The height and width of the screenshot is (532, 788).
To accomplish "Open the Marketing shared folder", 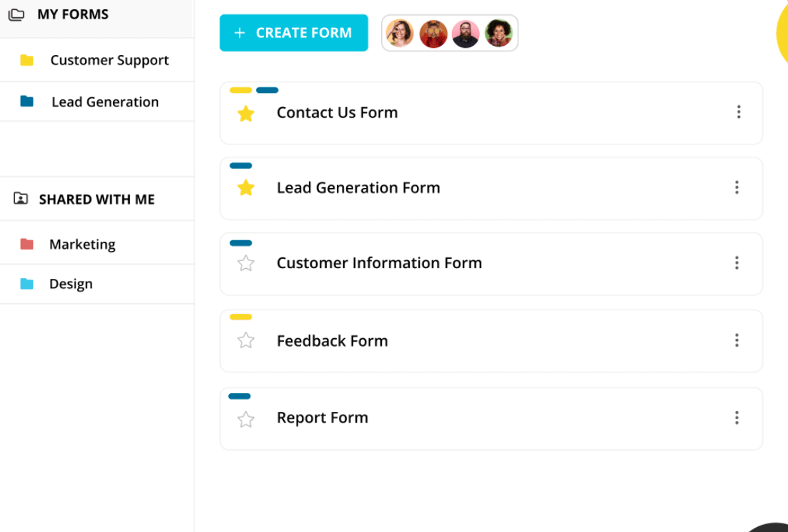I will point(82,244).
